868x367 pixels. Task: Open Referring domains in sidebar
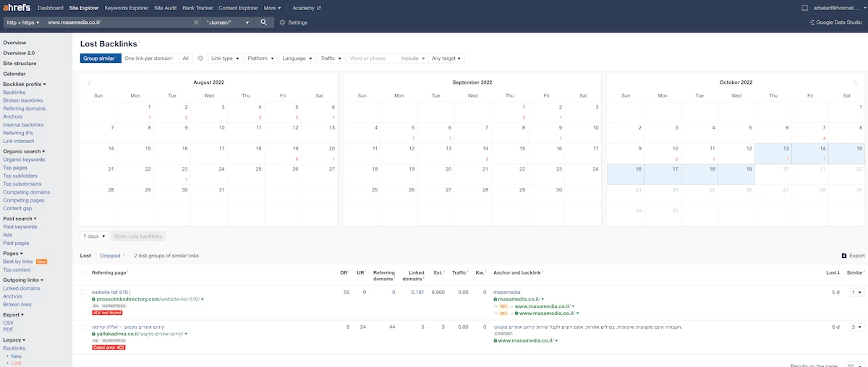(24, 108)
